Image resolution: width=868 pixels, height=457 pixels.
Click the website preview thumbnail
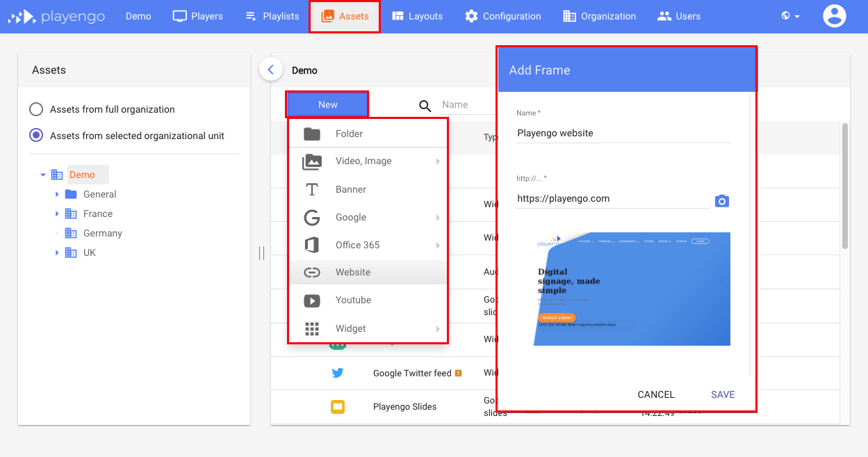[632, 289]
